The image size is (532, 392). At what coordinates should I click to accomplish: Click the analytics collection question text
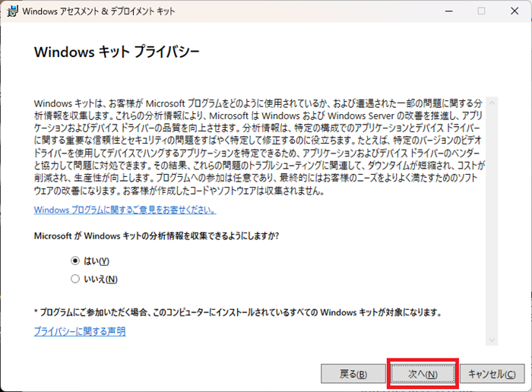(156, 236)
